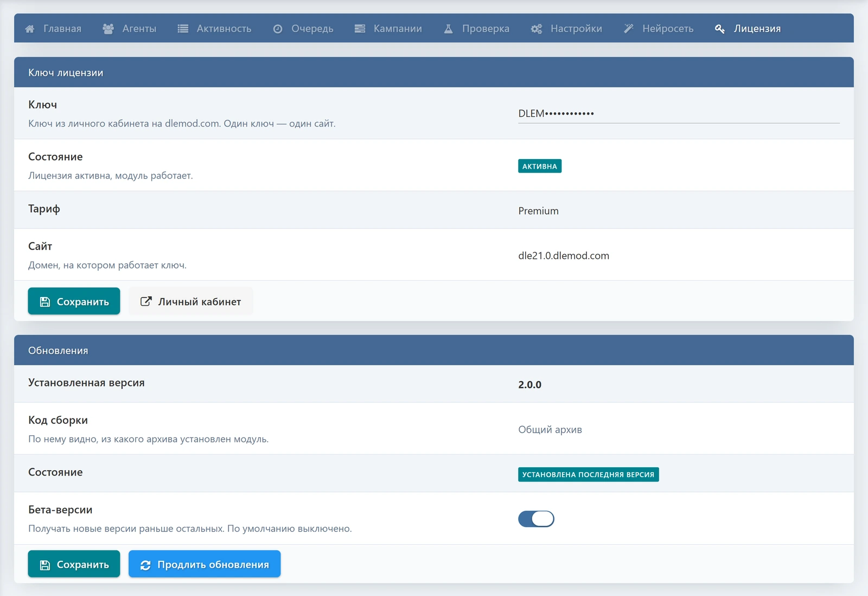Click the Установленная версия label

click(x=86, y=383)
